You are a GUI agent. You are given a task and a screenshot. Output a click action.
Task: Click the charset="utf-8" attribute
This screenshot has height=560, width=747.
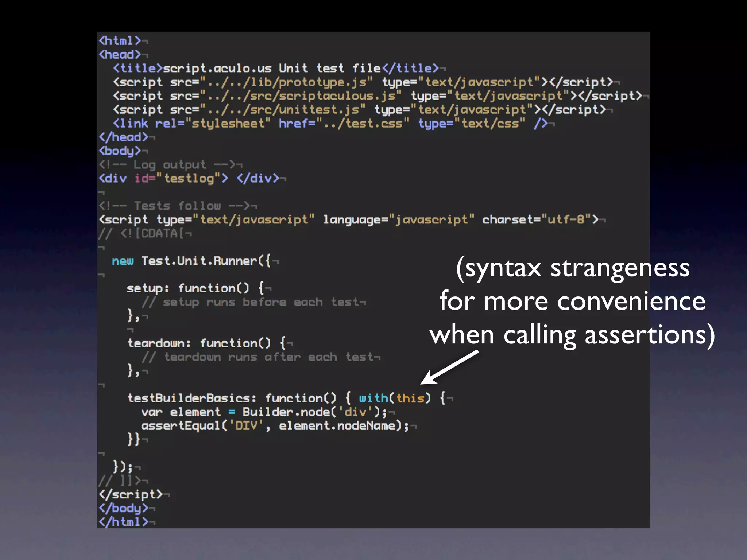point(537,219)
